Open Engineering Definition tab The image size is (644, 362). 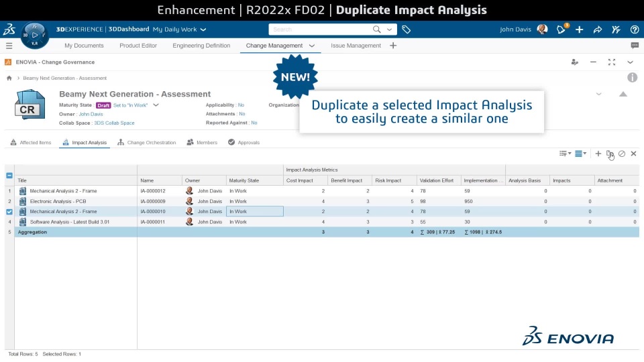pos(201,46)
